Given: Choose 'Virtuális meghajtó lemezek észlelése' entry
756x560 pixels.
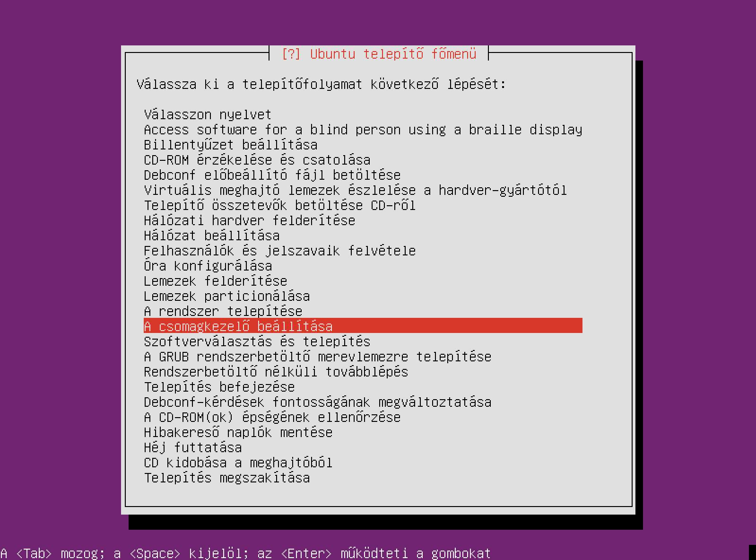Looking at the screenshot, I should tap(363, 190).
